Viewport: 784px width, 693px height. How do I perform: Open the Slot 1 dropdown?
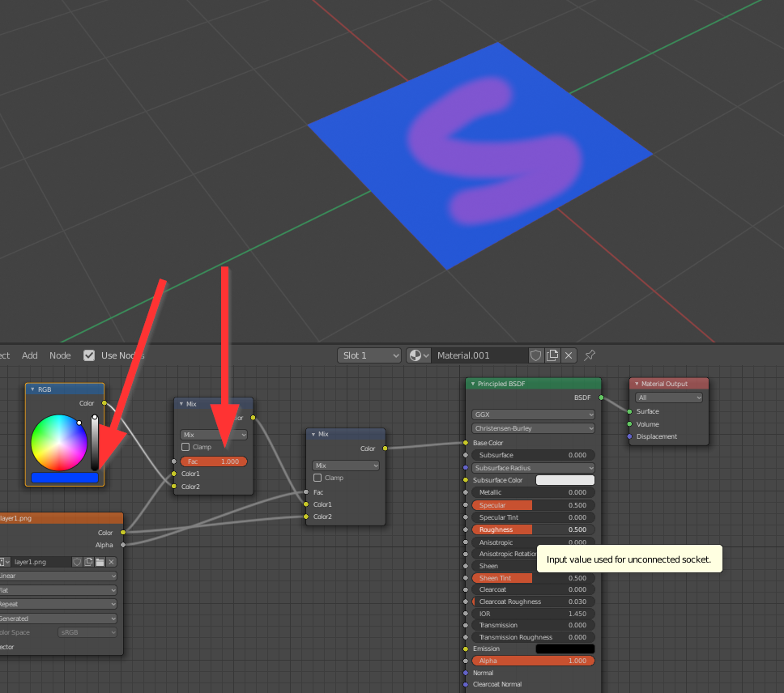[369, 355]
